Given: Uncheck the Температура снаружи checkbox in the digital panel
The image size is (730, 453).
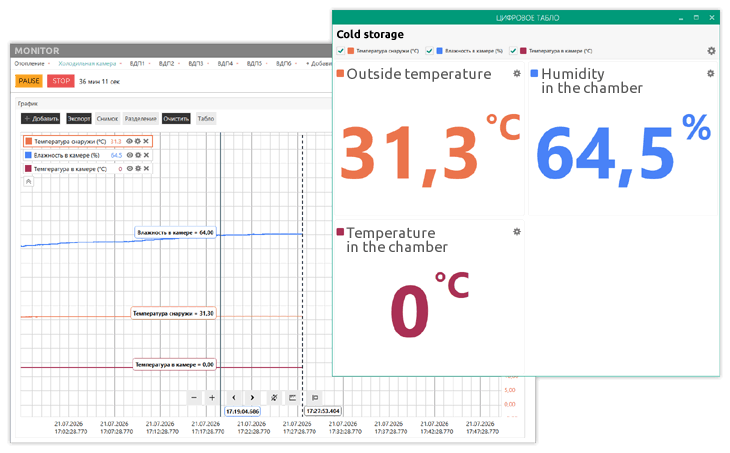Looking at the screenshot, I should [x=341, y=51].
